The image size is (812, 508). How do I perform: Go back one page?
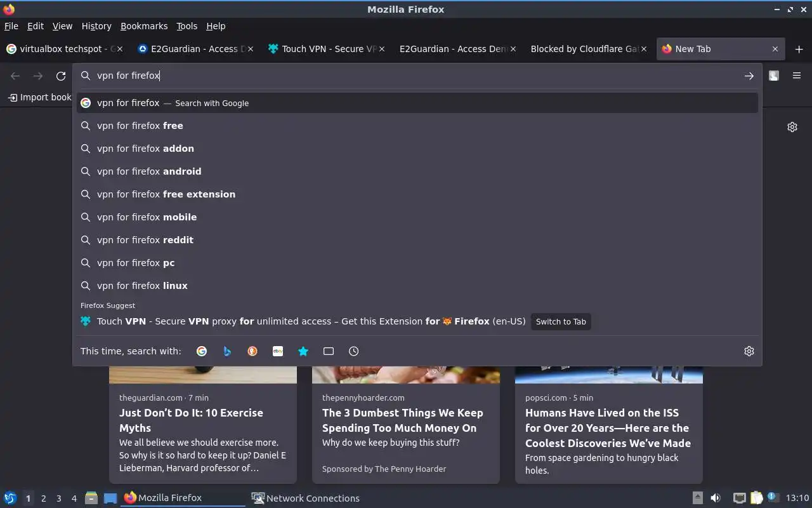click(15, 76)
